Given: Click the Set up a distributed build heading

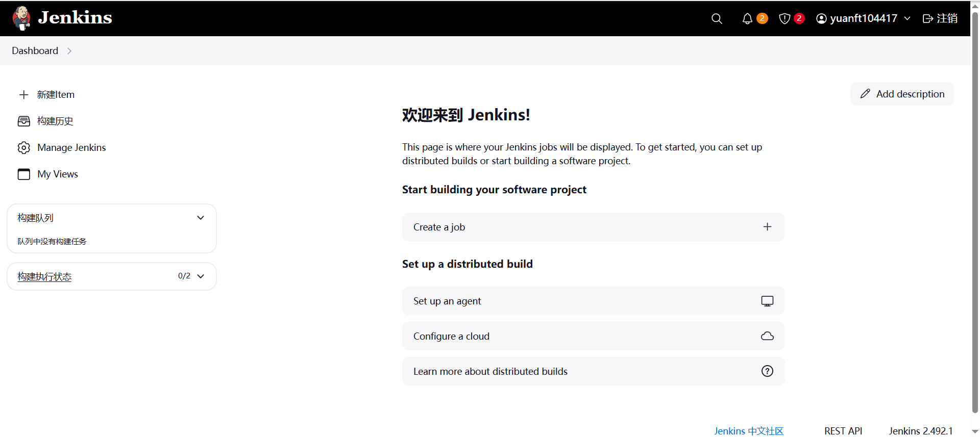Looking at the screenshot, I should 468,264.
